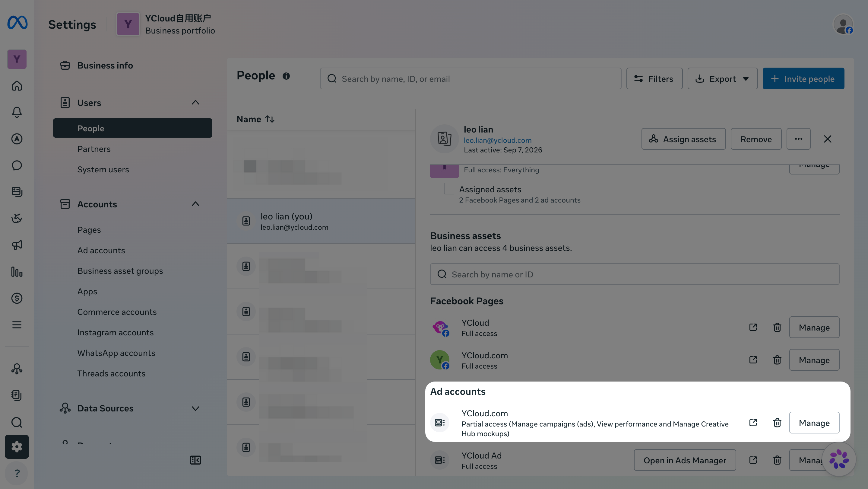Open the Home icon in left rail
Image resolution: width=868 pixels, height=489 pixels.
pos(17,86)
